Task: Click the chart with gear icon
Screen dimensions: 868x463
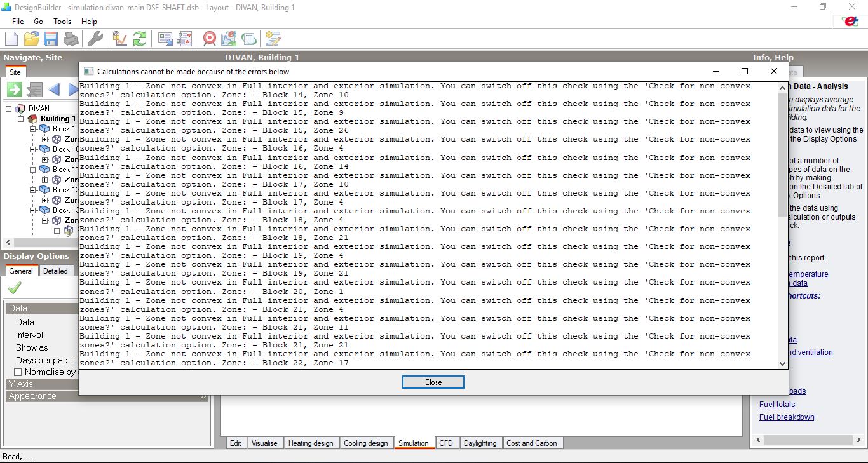Action: pyautogui.click(x=229, y=39)
